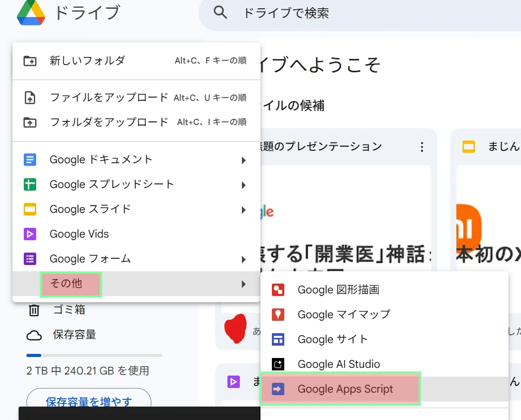The width and height of the screenshot is (521, 420).
Task: Click the まじん card slides icon
Action: pos(469,147)
